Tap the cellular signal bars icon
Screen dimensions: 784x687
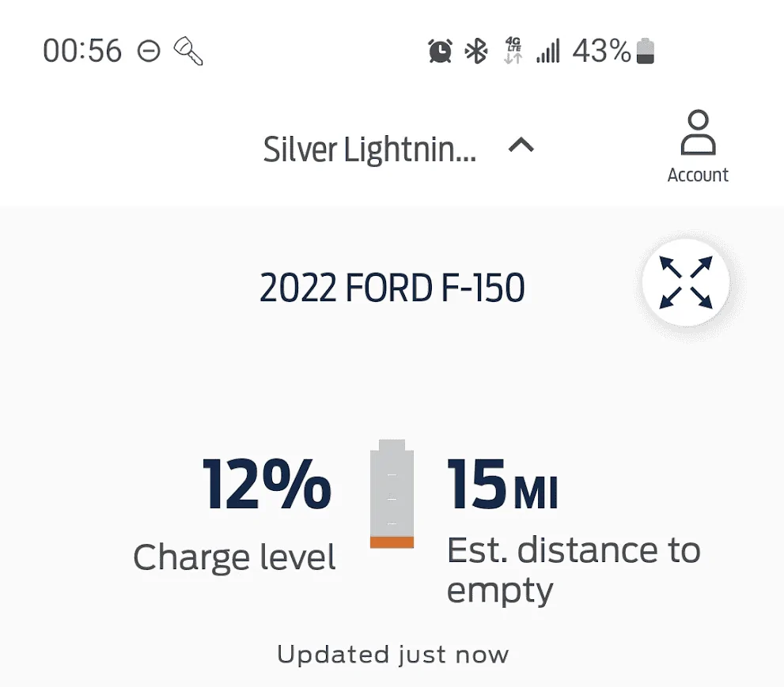click(x=547, y=52)
